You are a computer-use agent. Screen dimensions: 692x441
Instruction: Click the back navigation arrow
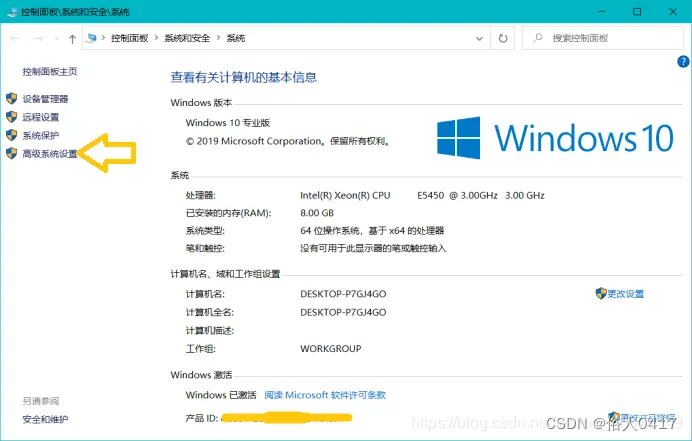click(15, 39)
